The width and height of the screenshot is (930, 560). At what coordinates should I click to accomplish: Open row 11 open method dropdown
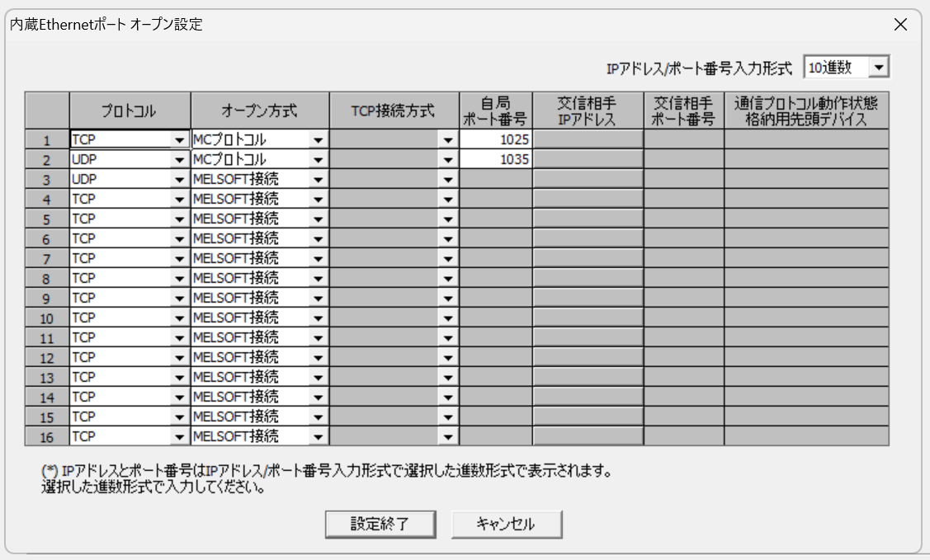tap(318, 338)
